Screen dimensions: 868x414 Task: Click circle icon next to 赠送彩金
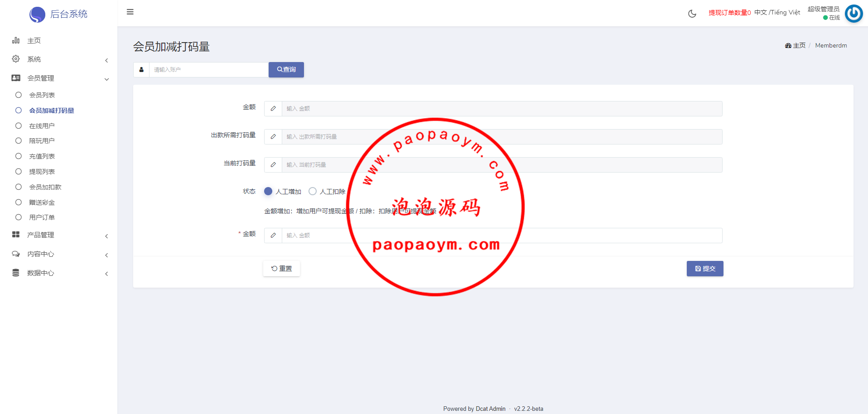pos(19,202)
